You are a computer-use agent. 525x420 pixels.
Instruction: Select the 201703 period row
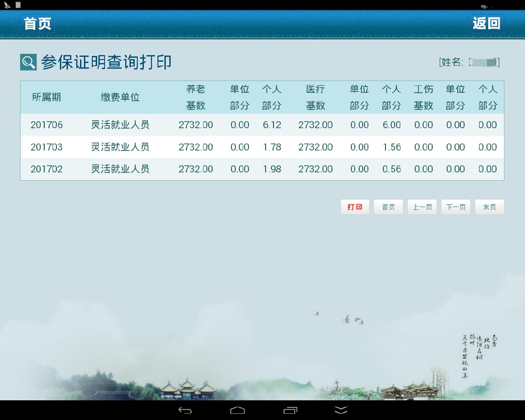(47, 147)
